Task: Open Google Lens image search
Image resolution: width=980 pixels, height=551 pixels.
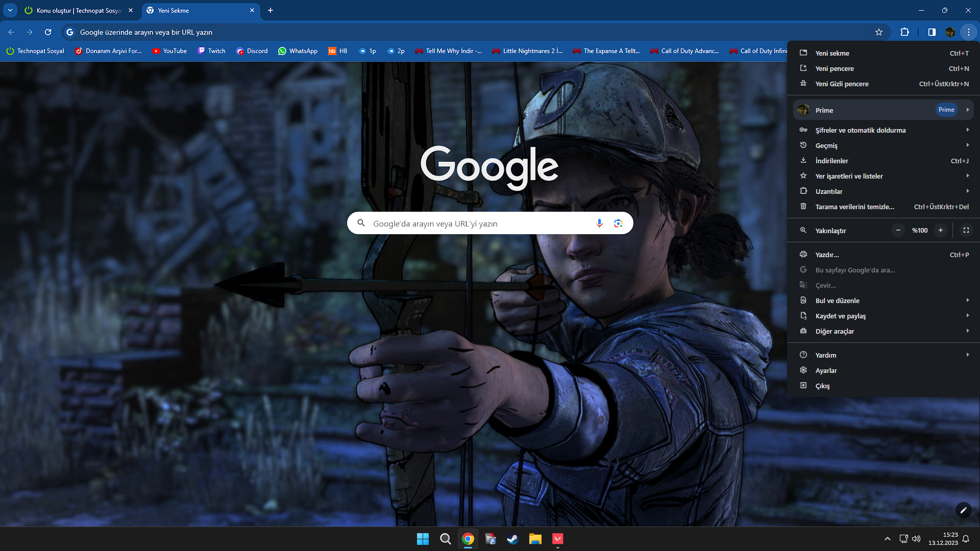Action: point(618,223)
